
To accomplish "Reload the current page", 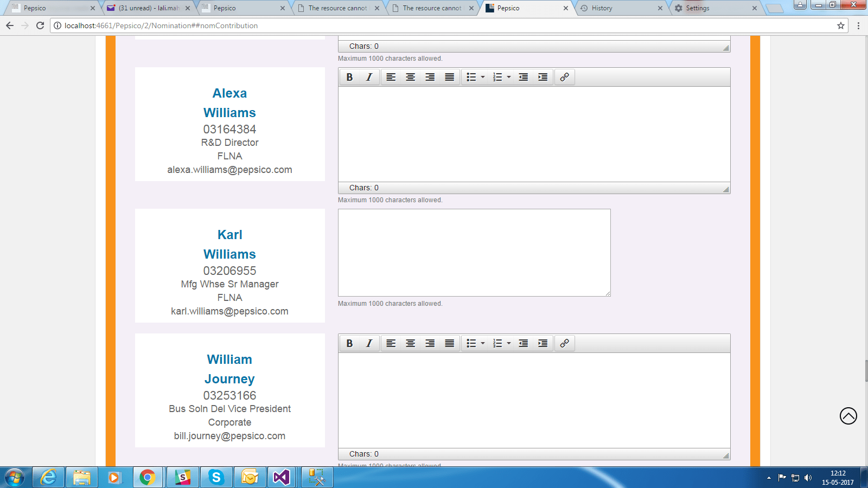I will pos(40,25).
